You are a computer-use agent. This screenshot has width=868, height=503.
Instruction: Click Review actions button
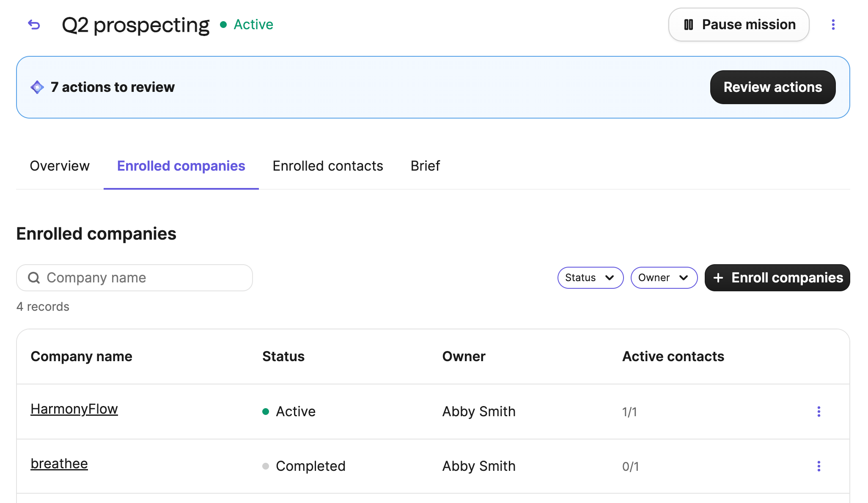pyautogui.click(x=772, y=87)
